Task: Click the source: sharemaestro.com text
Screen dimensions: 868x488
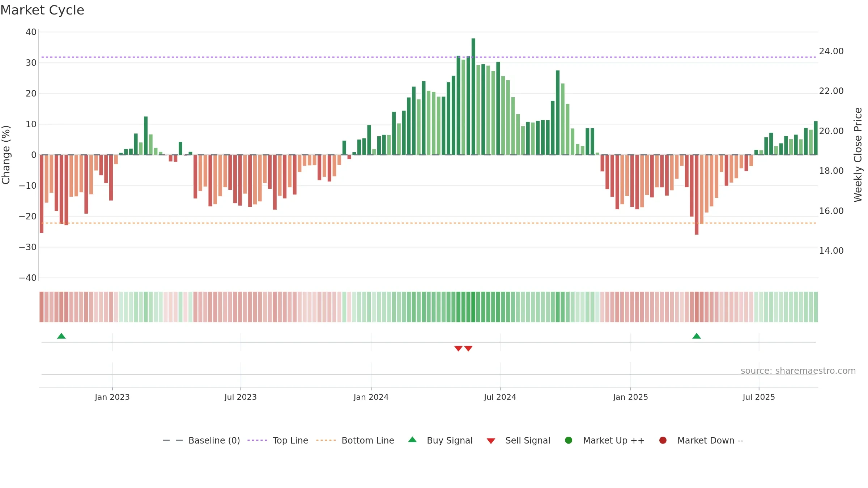Action: (798, 371)
